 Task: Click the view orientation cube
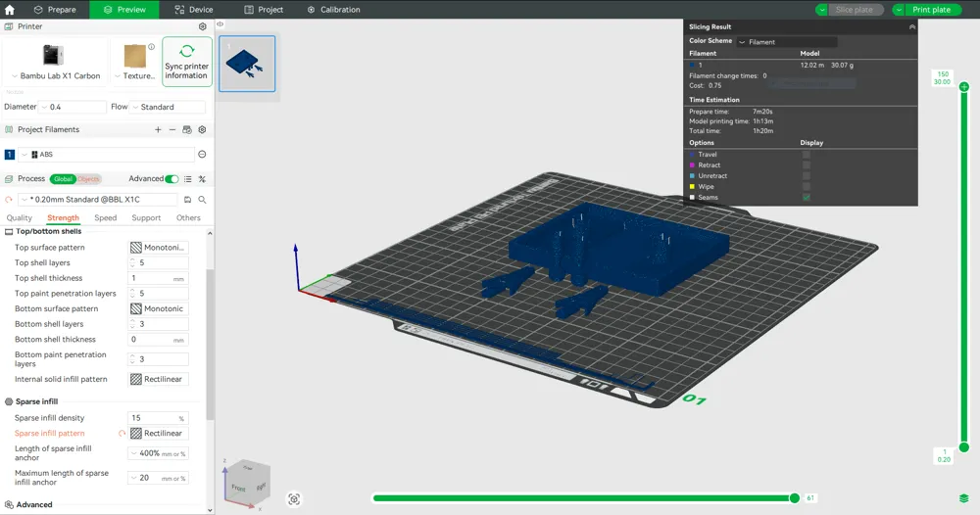[247, 483]
